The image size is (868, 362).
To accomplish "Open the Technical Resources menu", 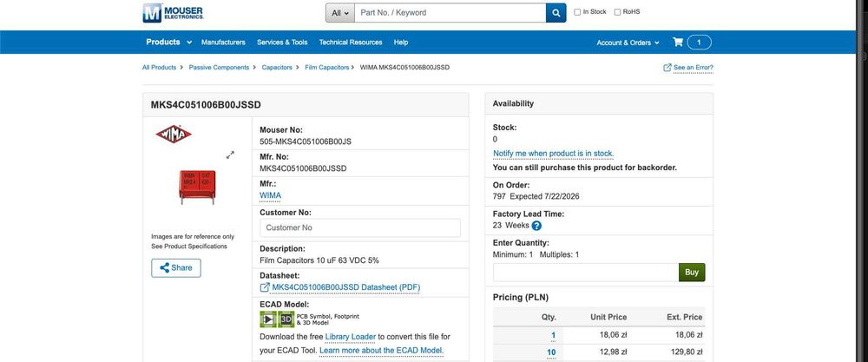I will 351,42.
